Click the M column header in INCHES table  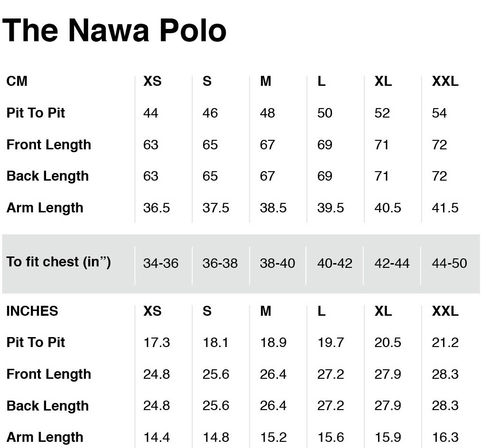[x=266, y=311]
